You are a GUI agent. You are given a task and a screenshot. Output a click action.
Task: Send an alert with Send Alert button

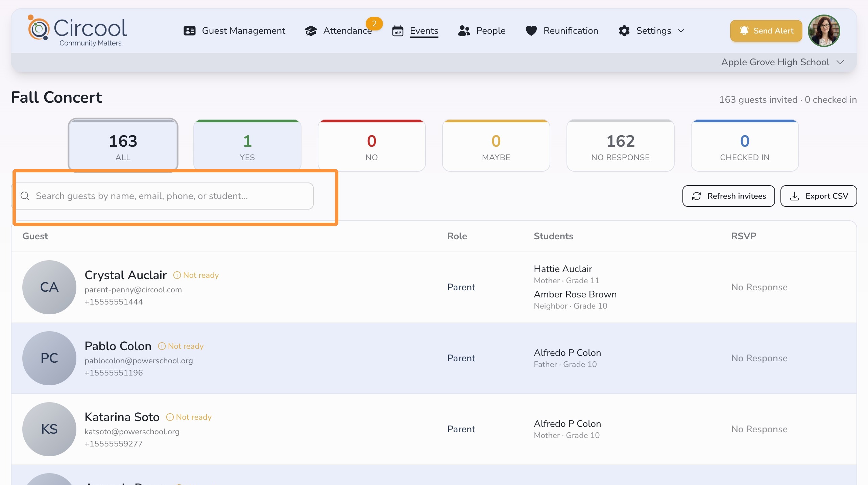[766, 31]
